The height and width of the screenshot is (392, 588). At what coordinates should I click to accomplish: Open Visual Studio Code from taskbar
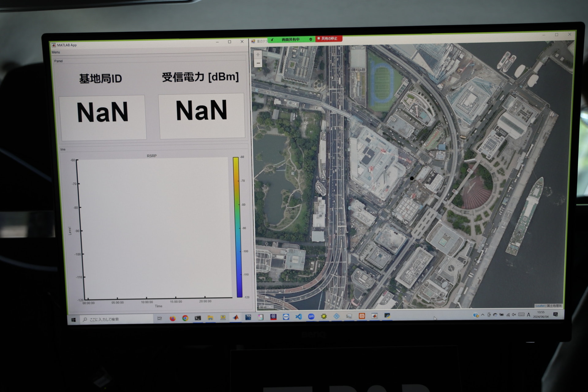tap(299, 317)
